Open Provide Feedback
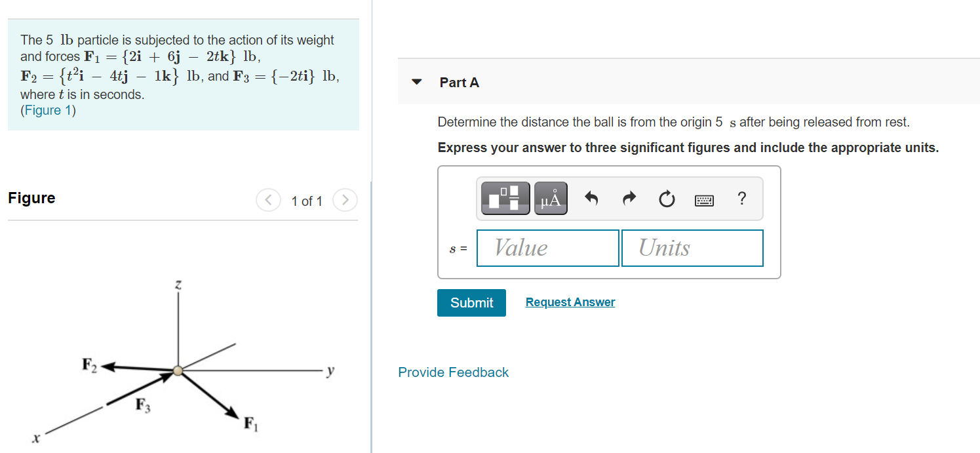The width and height of the screenshot is (980, 453). (x=453, y=372)
